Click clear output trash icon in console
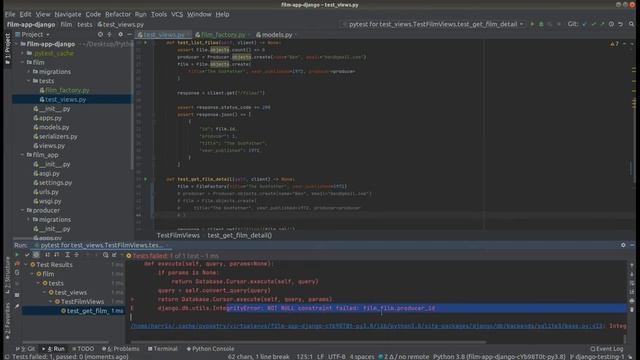The width and height of the screenshot is (640, 360). [632, 309]
